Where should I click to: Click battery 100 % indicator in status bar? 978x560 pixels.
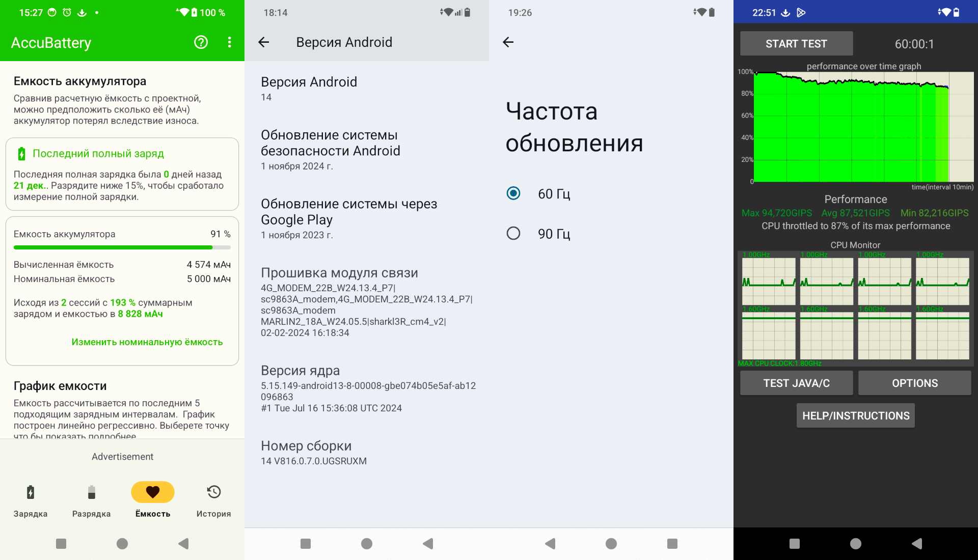(208, 12)
